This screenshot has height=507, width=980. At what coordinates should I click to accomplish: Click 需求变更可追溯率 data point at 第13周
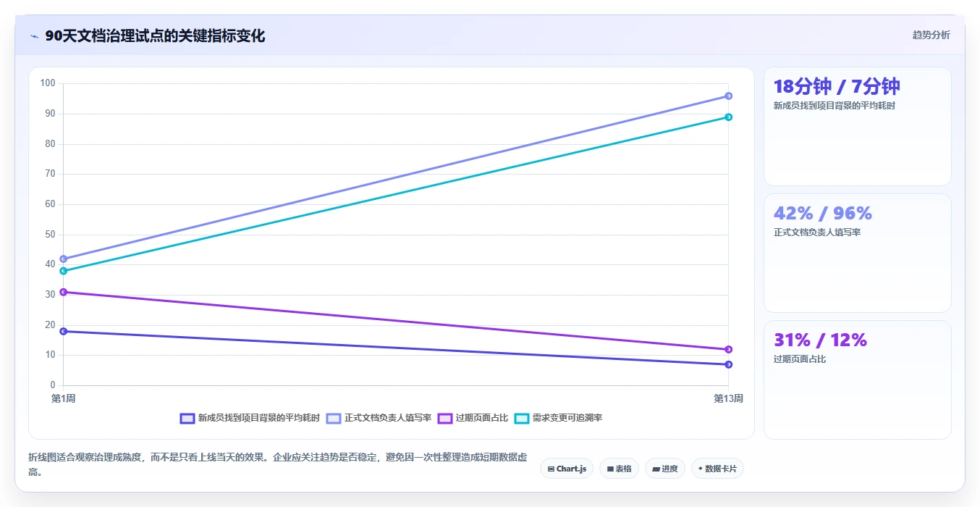tap(728, 117)
